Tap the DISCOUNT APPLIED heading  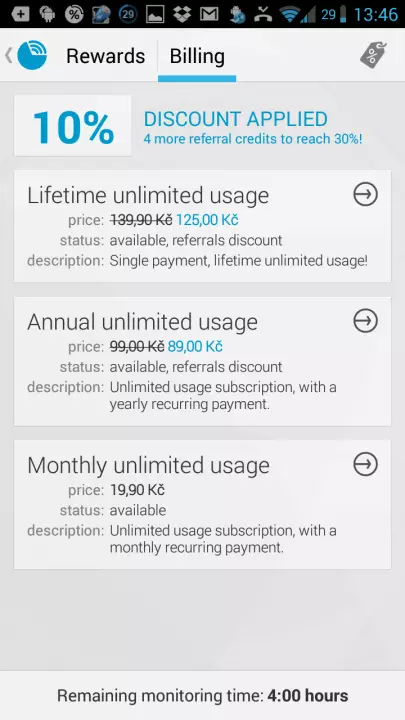(x=236, y=119)
